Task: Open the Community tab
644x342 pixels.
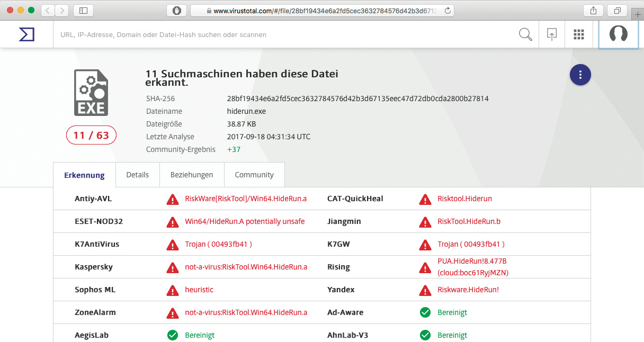Action: click(254, 175)
